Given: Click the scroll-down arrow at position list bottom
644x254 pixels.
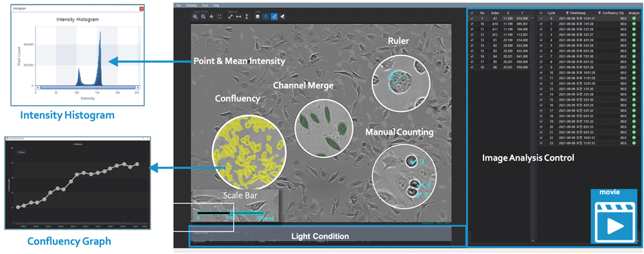Looking at the screenshot, I should 533,241.
